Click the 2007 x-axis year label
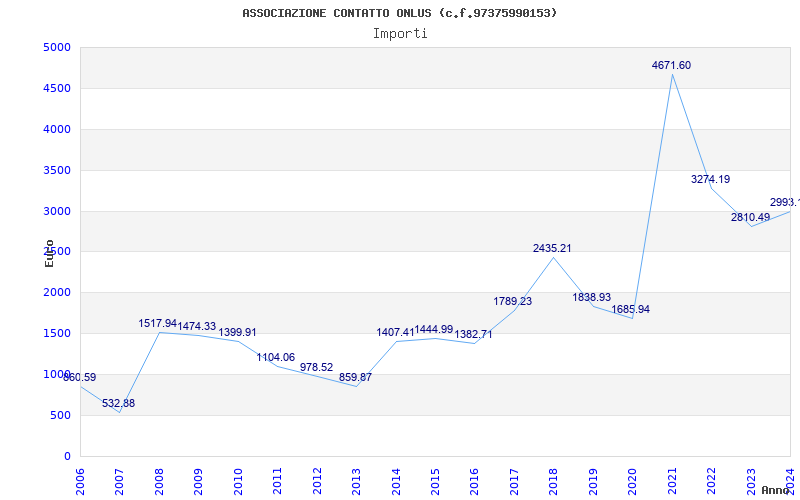 tap(119, 482)
